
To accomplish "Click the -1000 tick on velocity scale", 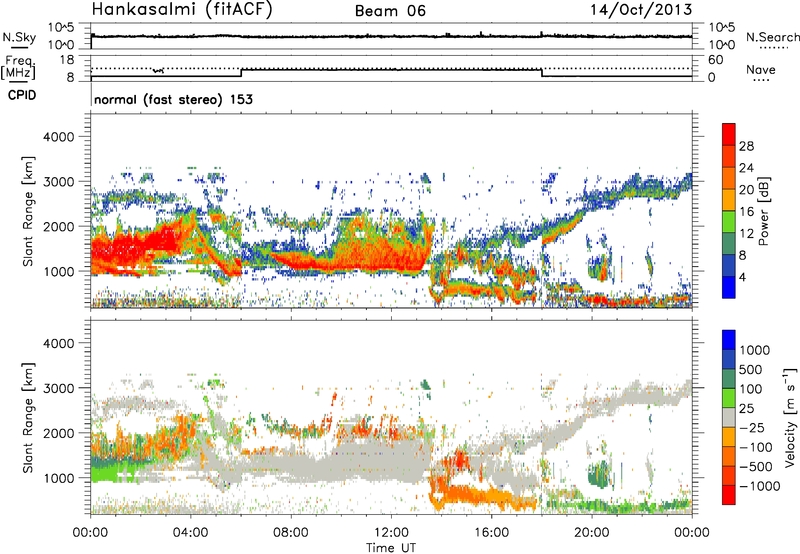I will [759, 486].
